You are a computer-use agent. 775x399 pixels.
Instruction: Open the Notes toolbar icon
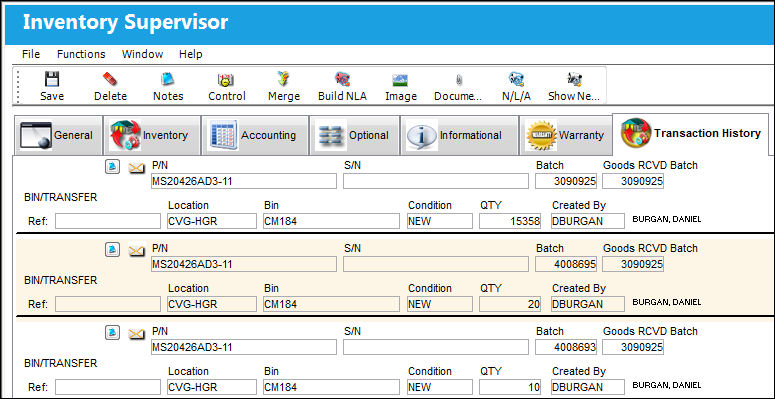click(x=168, y=80)
